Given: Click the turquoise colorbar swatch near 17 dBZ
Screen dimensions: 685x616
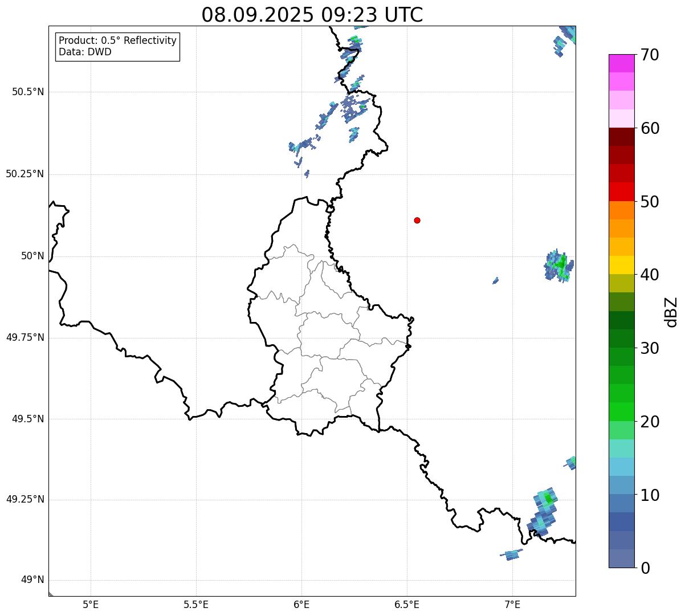Looking at the screenshot, I should pos(621,448).
